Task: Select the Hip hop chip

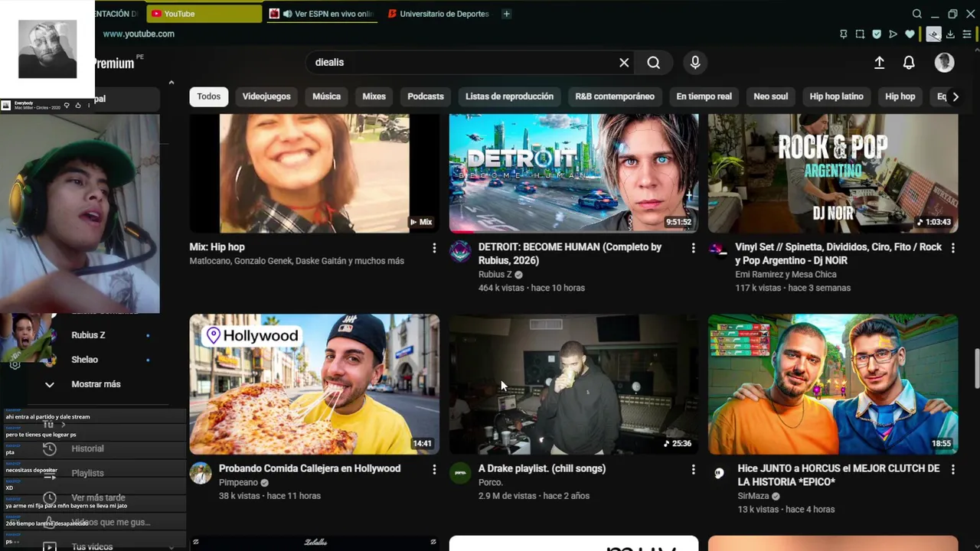Action: click(900, 96)
